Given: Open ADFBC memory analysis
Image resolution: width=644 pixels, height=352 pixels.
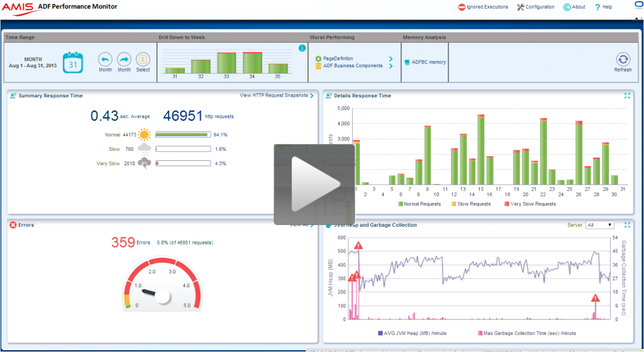Looking at the screenshot, I should (x=429, y=62).
